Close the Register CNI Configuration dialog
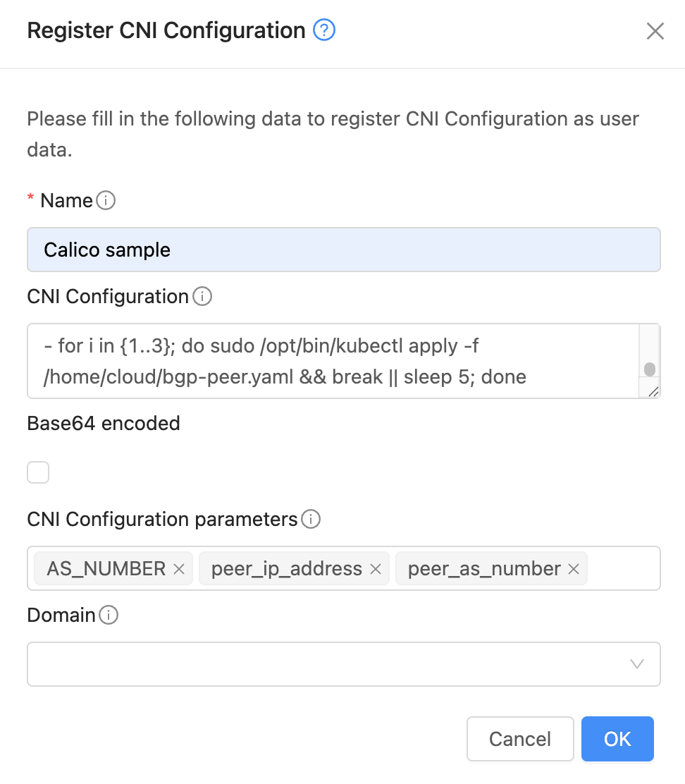This screenshot has width=685, height=784. click(655, 30)
